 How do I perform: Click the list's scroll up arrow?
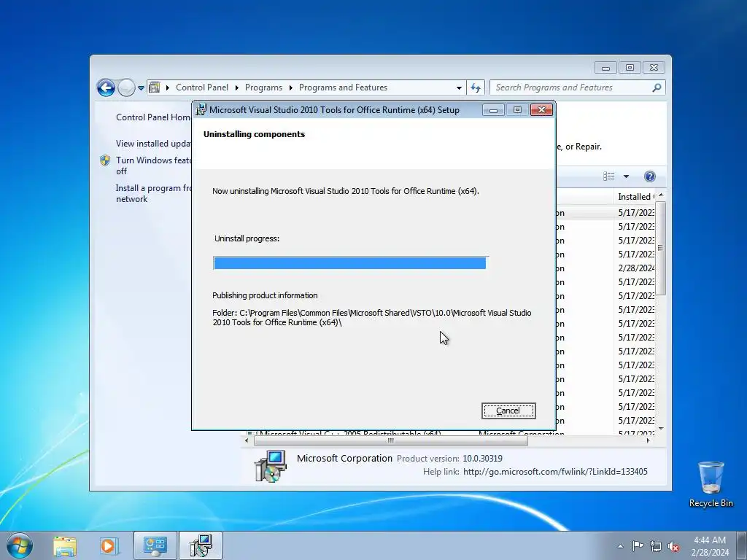pyautogui.click(x=660, y=195)
